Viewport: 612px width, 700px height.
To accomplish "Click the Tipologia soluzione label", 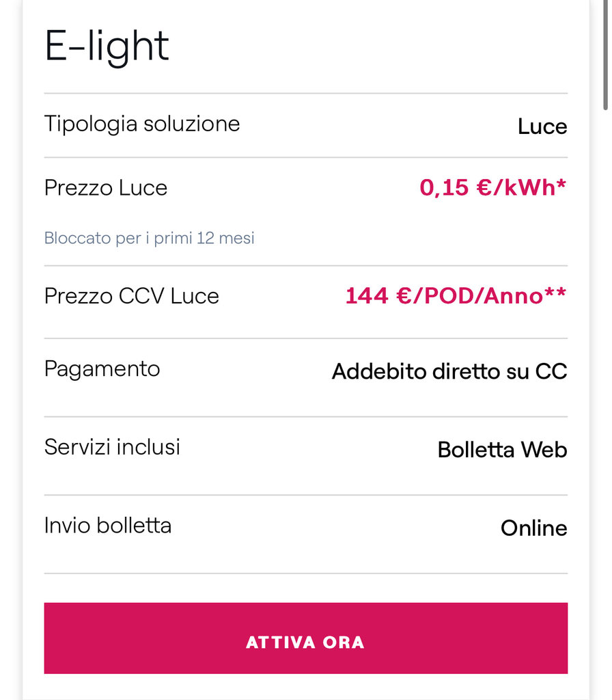I will (142, 124).
